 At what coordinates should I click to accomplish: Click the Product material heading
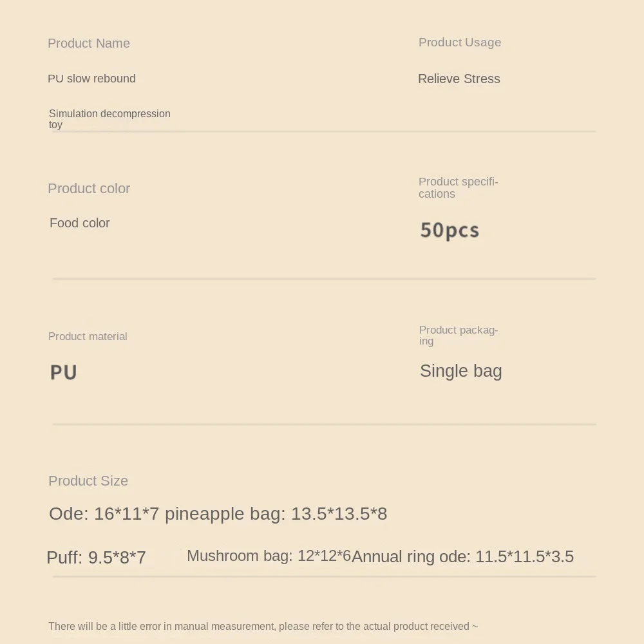tap(88, 336)
